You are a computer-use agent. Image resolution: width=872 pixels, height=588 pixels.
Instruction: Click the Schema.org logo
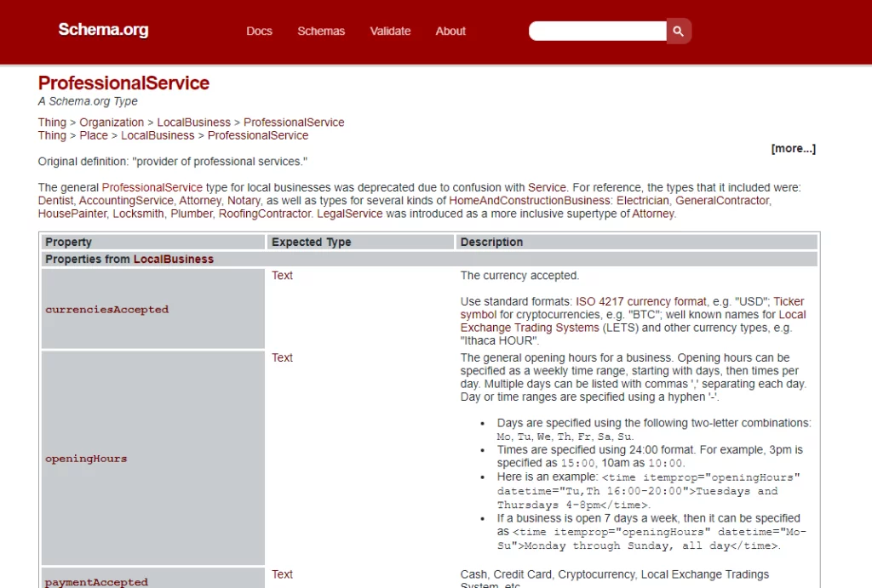point(103,30)
